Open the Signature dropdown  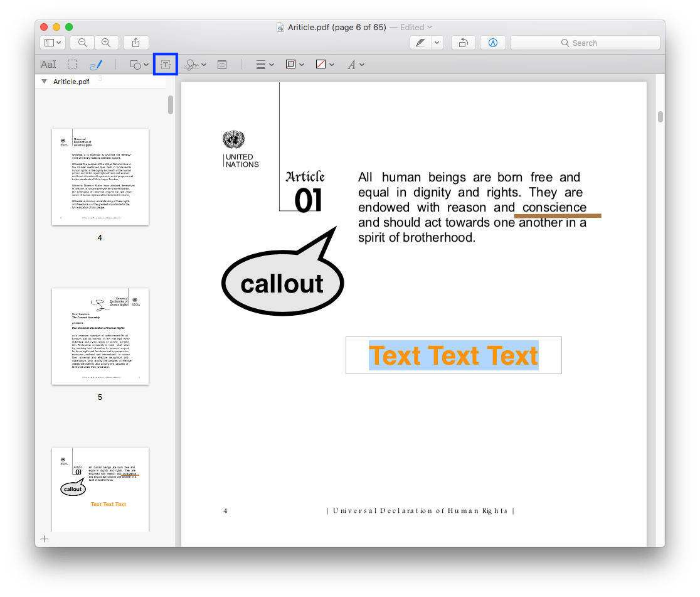tap(196, 63)
